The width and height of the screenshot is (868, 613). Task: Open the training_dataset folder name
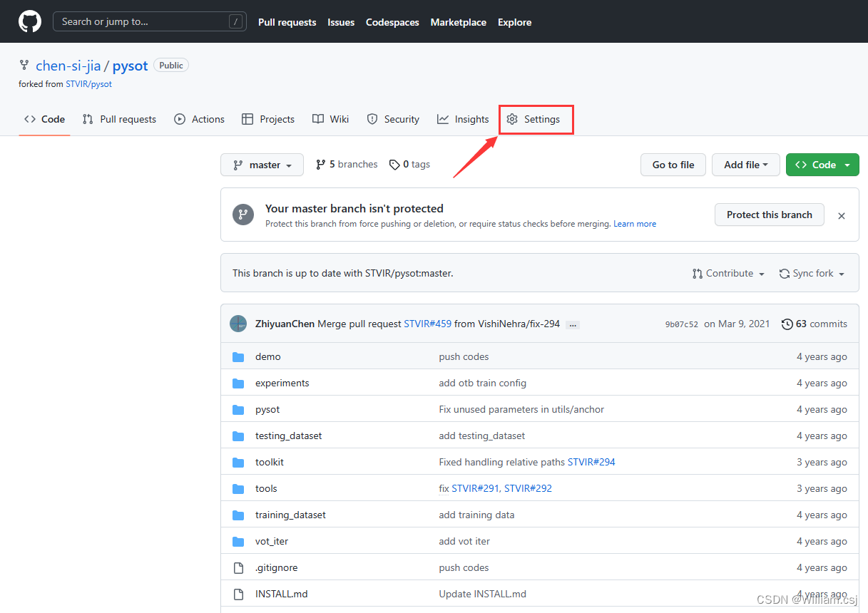[291, 515]
